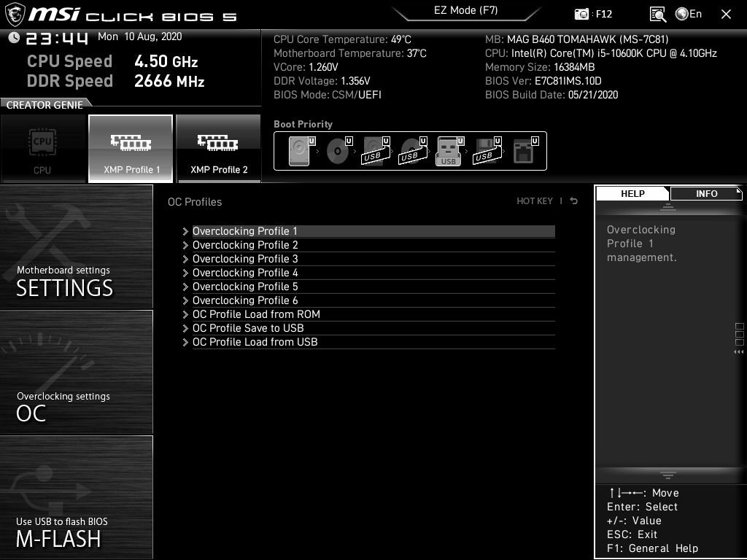The width and height of the screenshot is (747, 560).
Task: Expand Overclocking Profile 6 arrow
Action: point(185,300)
